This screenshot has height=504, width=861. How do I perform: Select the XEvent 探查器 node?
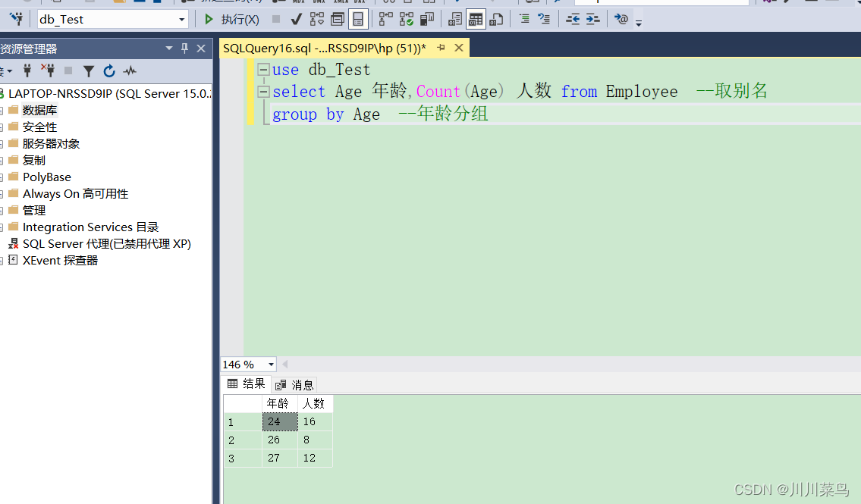coord(60,261)
